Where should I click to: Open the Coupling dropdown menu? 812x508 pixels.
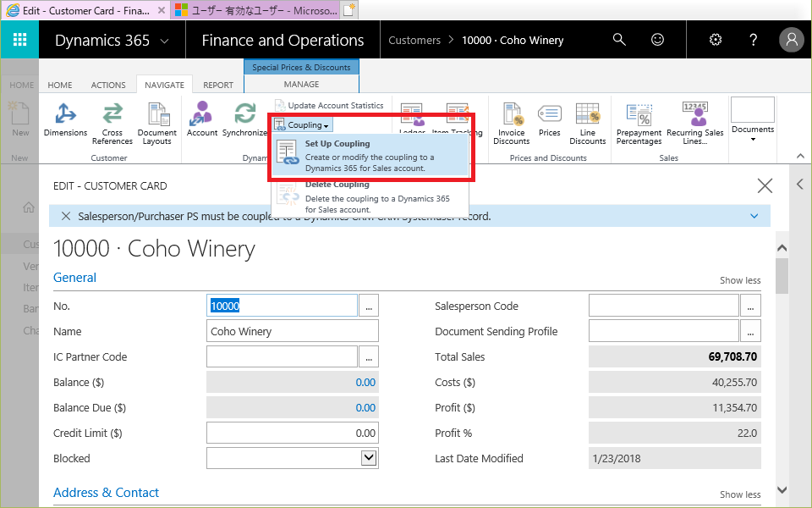pyautogui.click(x=303, y=125)
